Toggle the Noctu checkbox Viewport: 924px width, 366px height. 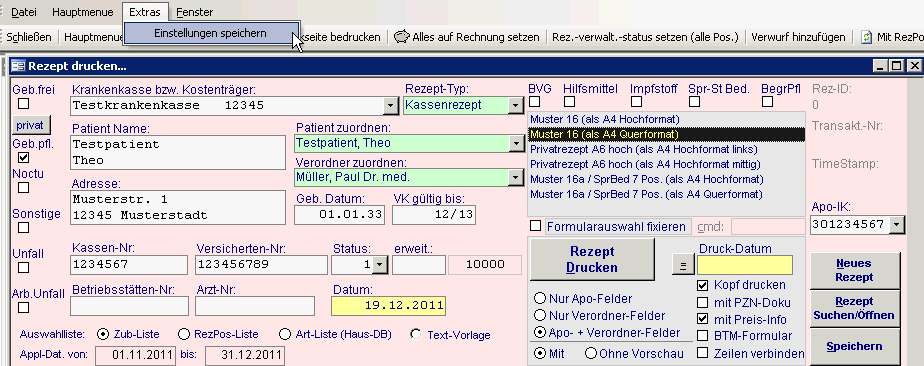pos(24,187)
